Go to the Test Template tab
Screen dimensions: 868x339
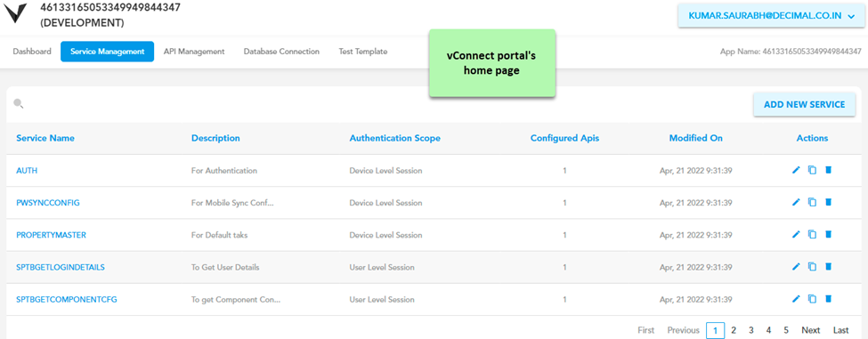[x=363, y=52]
